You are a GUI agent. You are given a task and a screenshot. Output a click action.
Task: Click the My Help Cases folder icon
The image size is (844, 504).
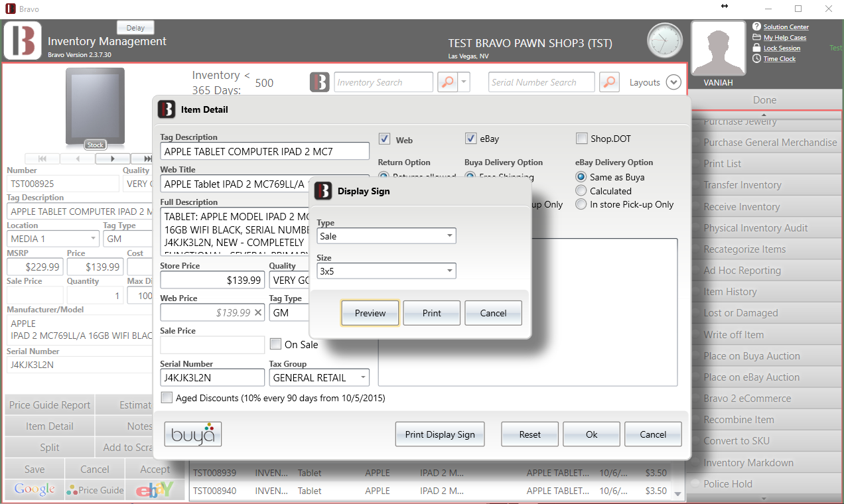click(757, 37)
